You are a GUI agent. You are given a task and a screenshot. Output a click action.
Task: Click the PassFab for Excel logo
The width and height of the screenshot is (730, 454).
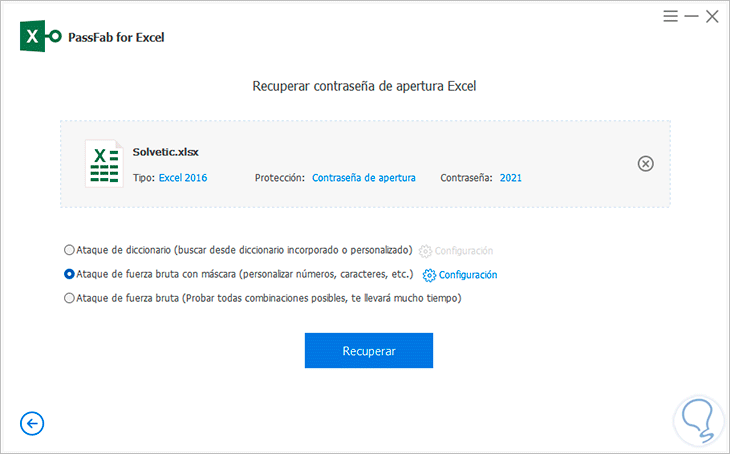point(41,36)
